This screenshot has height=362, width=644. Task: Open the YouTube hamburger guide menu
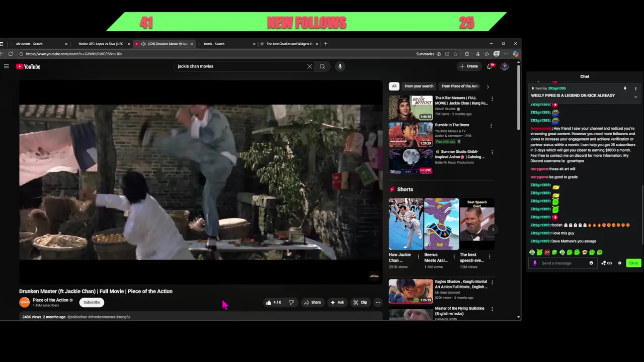tap(6, 66)
